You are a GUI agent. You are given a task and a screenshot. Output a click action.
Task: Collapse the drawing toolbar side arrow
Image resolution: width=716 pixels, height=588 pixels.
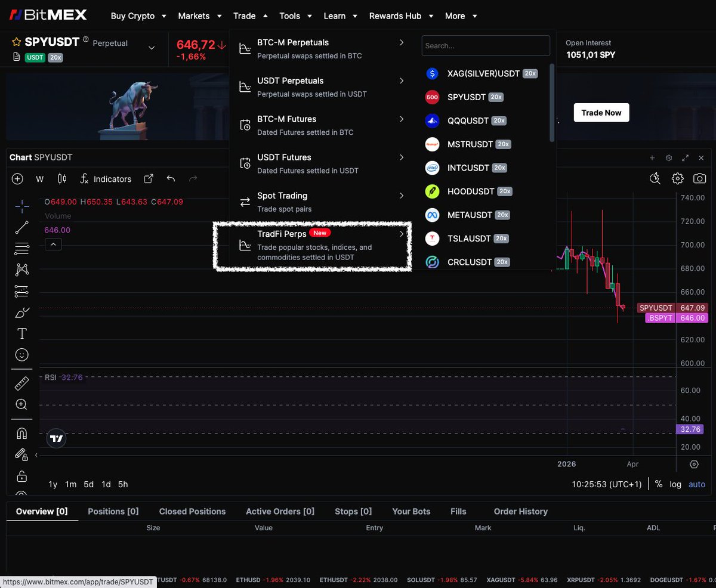click(36, 455)
